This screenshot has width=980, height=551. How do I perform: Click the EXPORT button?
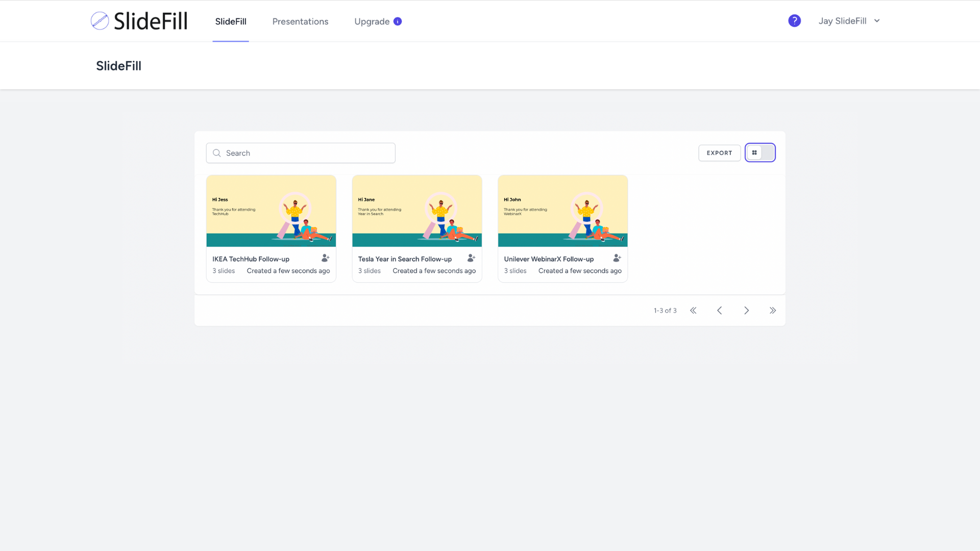719,153
